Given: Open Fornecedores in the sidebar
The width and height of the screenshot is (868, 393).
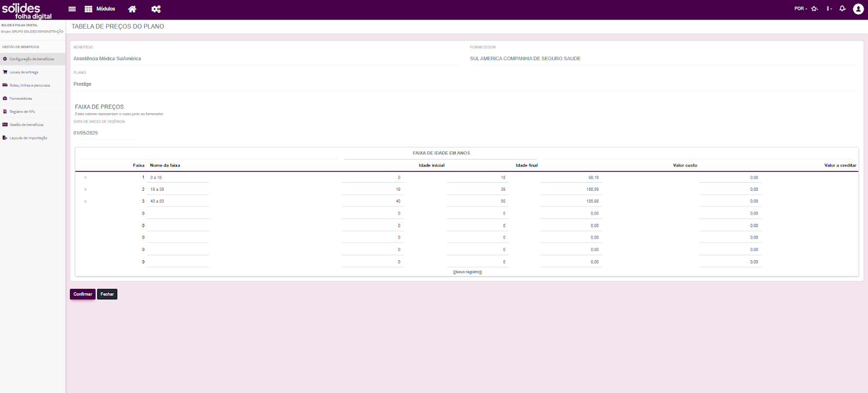Looking at the screenshot, I should [x=33, y=99].
